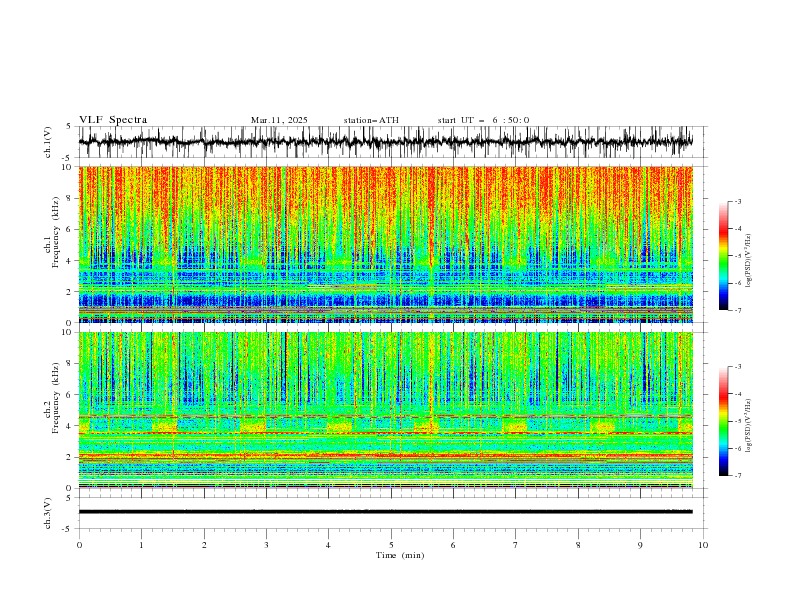792x612 pixels.
Task: Click the ch.1 "Frequency (kHz)" axis label
Action: pyautogui.click(x=56, y=232)
